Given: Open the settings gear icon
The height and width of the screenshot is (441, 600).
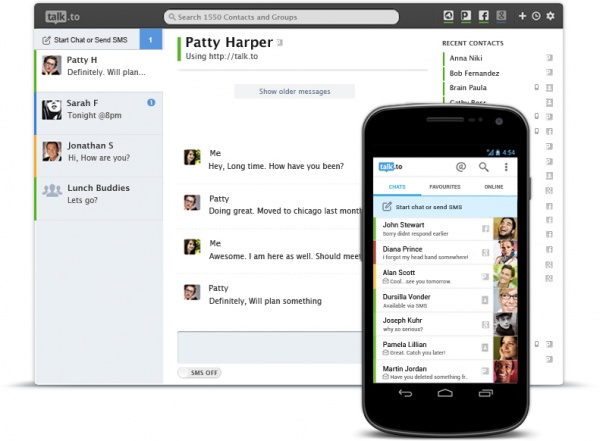Looking at the screenshot, I should [550, 16].
